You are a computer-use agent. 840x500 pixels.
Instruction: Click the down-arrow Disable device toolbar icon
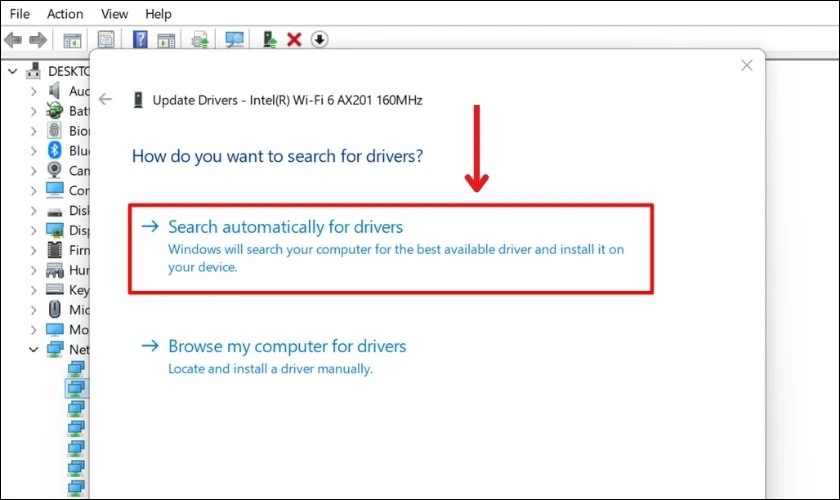319,40
